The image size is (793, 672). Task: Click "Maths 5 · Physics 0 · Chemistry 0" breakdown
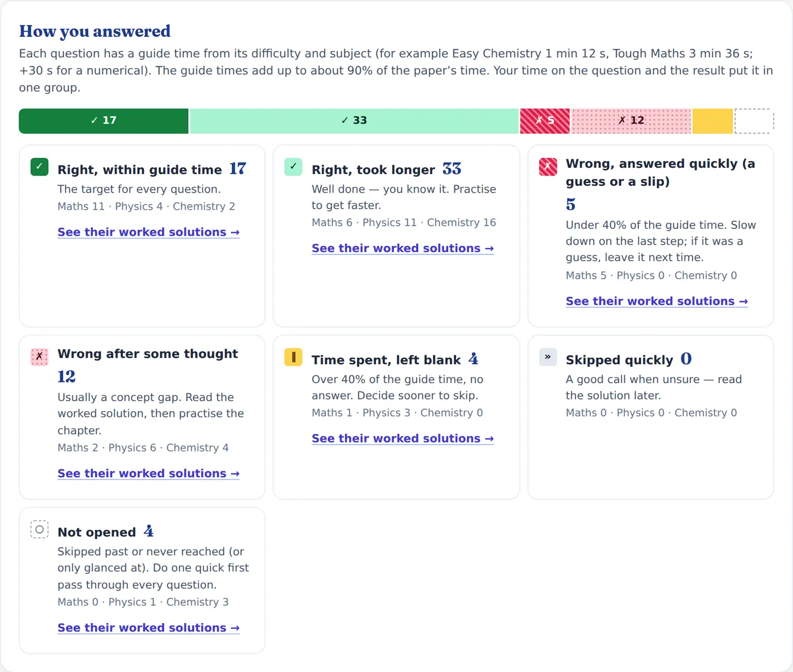(x=651, y=276)
